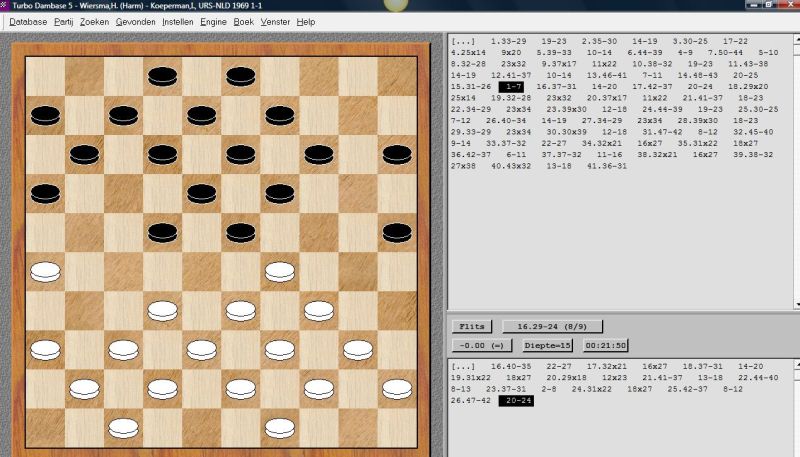
Task: Click the 00:21:50 timer button
Action: pos(606,345)
